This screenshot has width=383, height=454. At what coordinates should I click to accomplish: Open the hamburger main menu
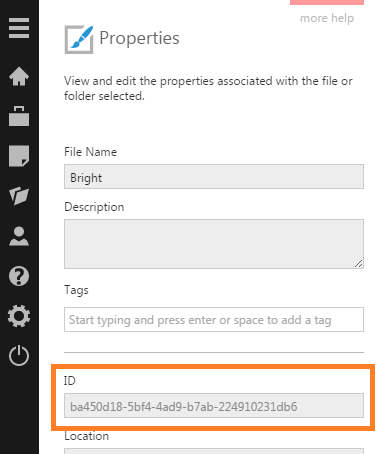pyautogui.click(x=19, y=28)
